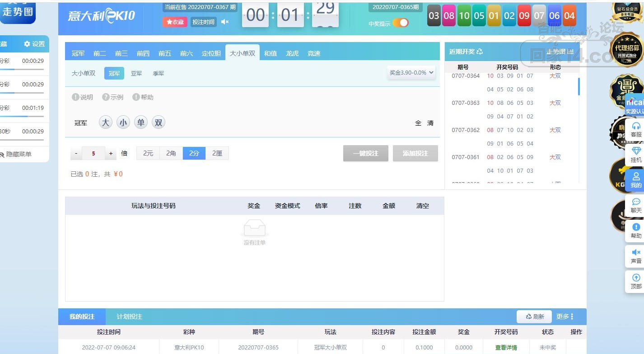Click the 刷新 refresh button

[x=535, y=316]
